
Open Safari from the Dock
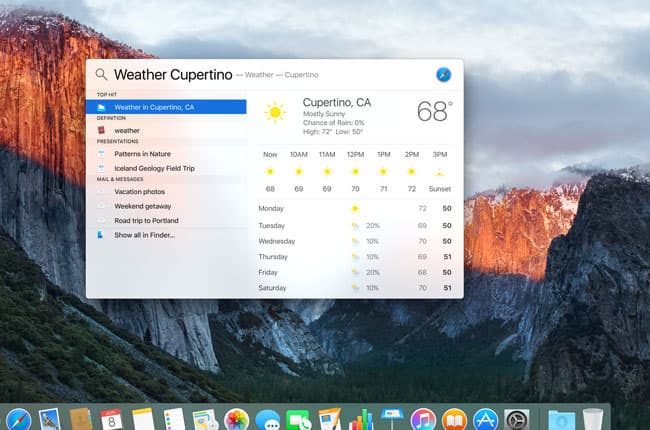[19, 420]
